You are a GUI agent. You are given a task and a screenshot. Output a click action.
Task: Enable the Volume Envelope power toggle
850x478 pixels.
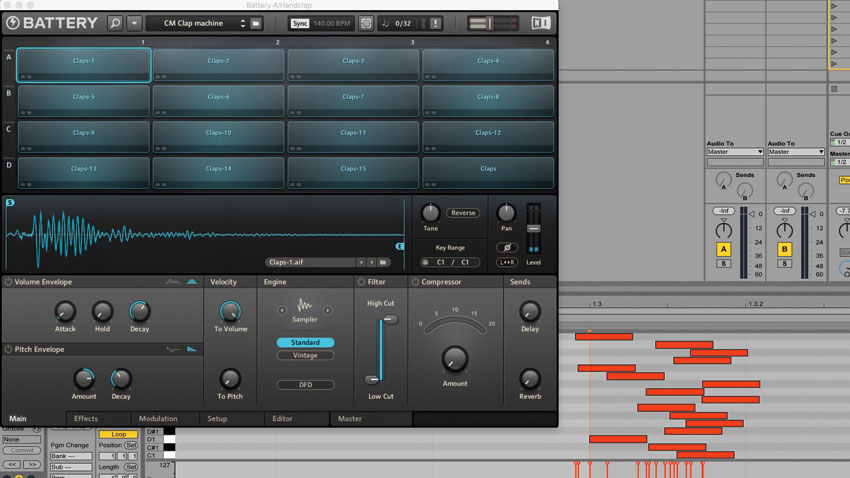tap(8, 282)
